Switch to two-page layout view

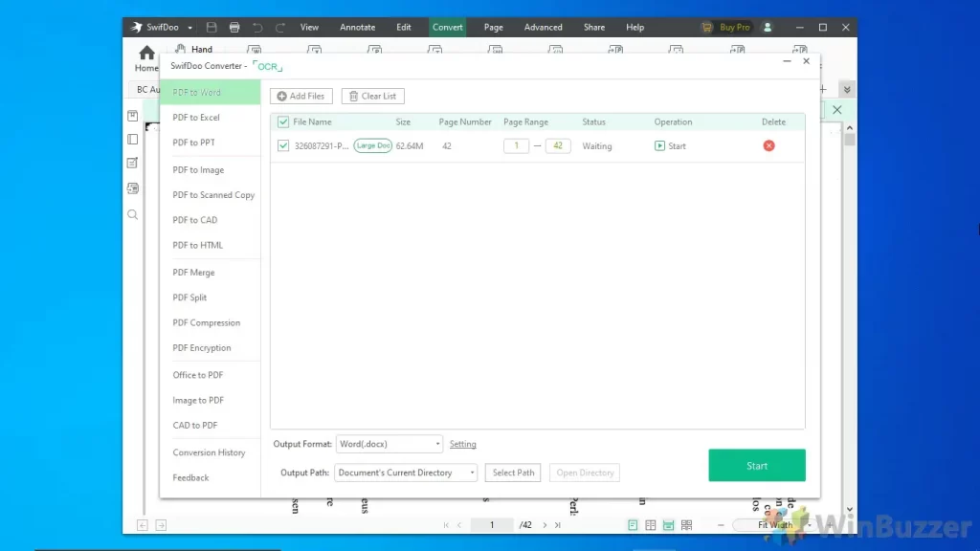click(649, 524)
